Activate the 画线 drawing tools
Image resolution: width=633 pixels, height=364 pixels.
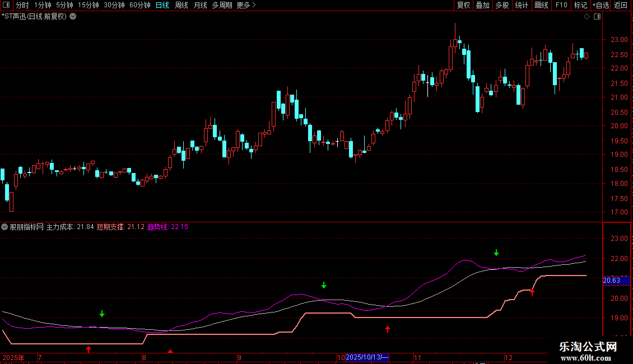pos(541,5)
